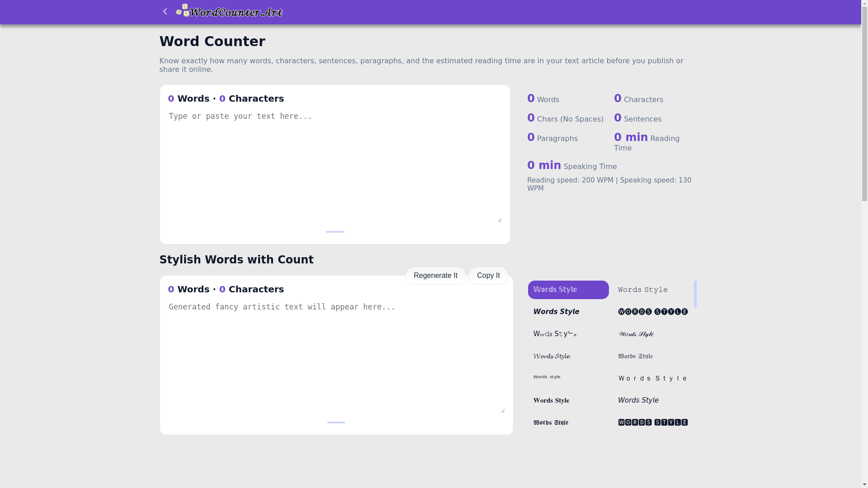Click the back arrow icon in header
This screenshot has width=868, height=488.
[165, 12]
